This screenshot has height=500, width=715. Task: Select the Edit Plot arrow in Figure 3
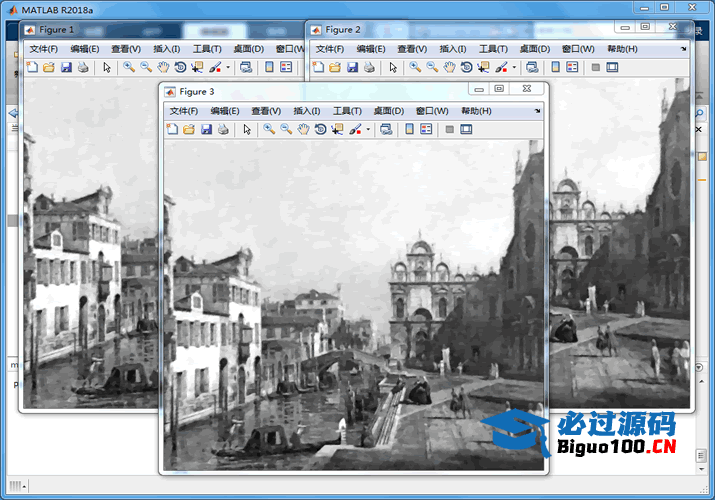[247, 129]
